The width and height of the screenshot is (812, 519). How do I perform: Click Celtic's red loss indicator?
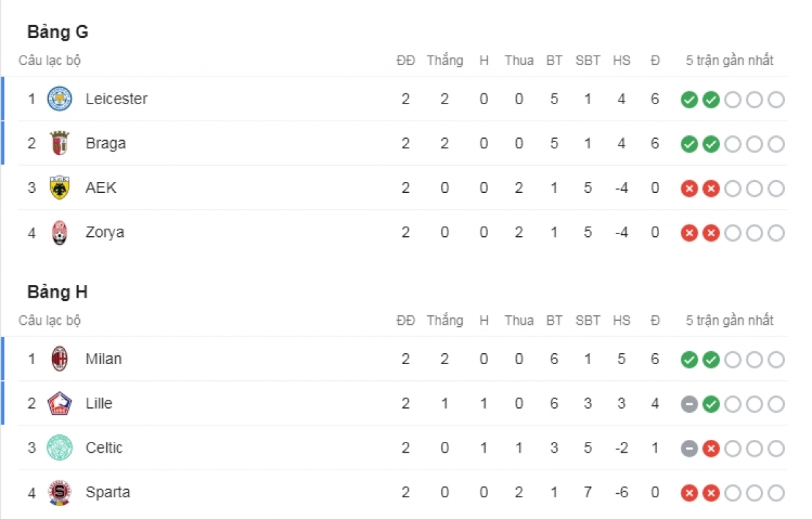click(x=710, y=449)
